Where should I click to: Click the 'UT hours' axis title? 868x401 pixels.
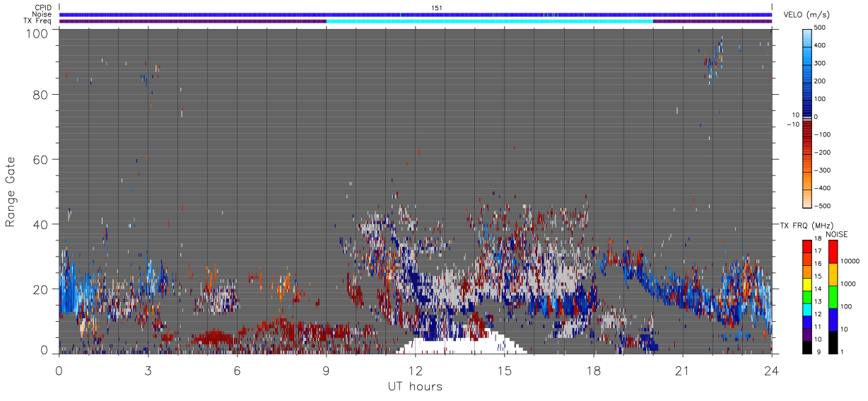click(x=415, y=386)
